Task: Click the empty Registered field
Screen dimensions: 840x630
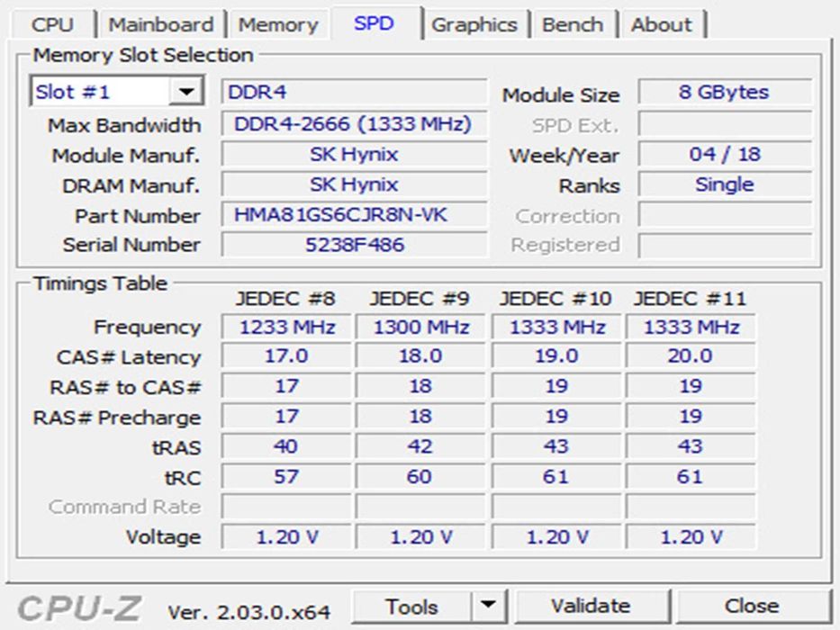Action: point(725,245)
